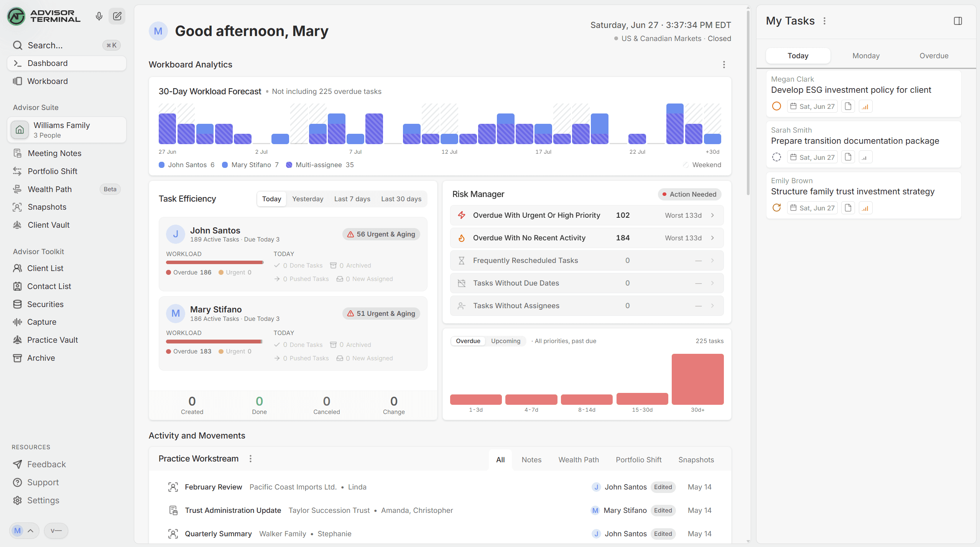Open document icon on Megan Clark task
980x547 pixels.
click(x=848, y=106)
